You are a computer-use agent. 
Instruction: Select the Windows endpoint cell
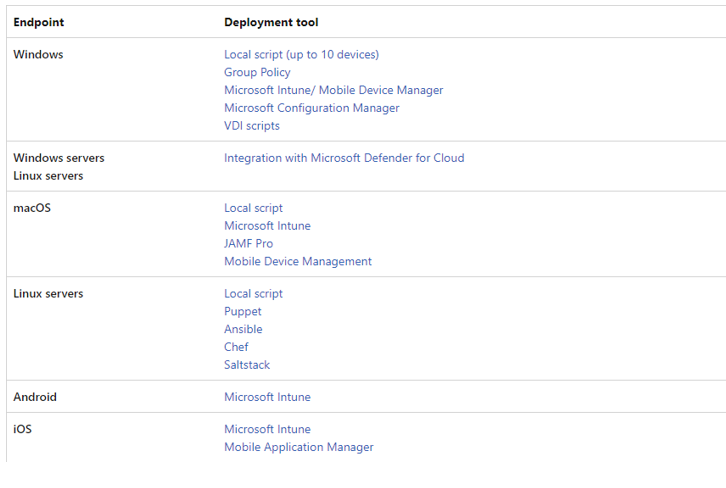38,55
